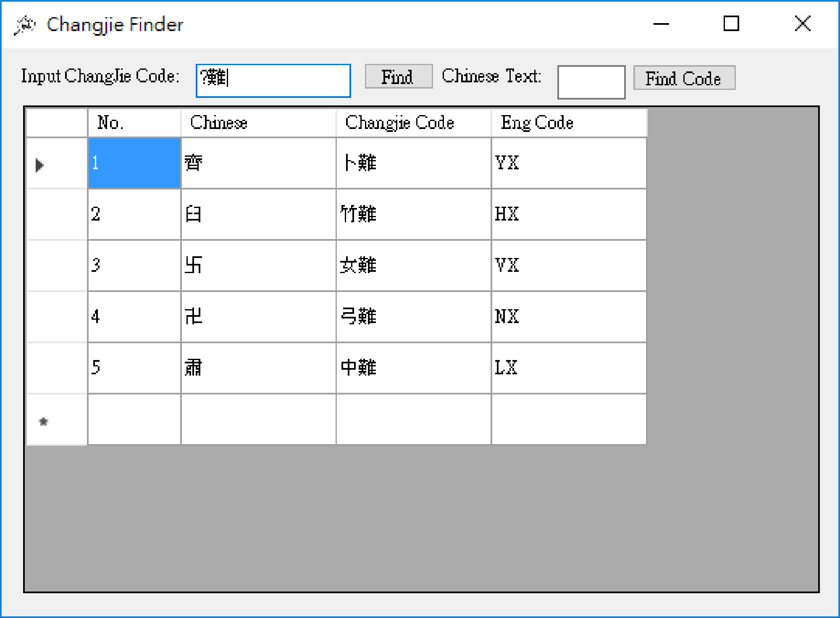The height and width of the screenshot is (618, 840).
Task: Click the cell containing 女難 code
Action: coord(413,266)
